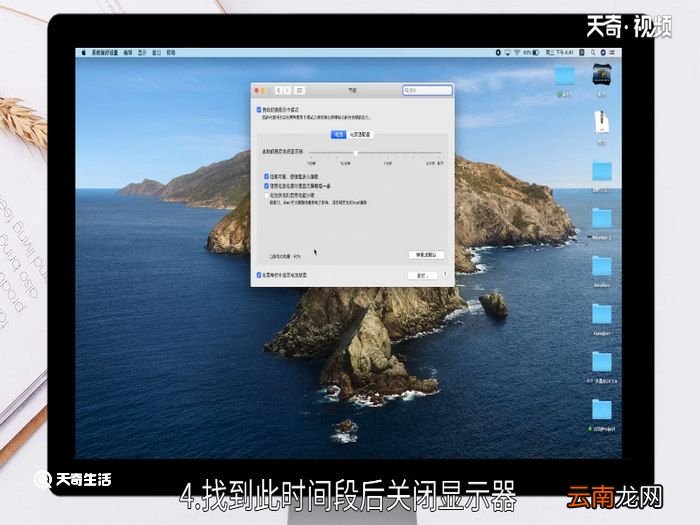This screenshot has width=700, height=525.
Task: Click the Restore Defaults button
Action: (x=426, y=255)
